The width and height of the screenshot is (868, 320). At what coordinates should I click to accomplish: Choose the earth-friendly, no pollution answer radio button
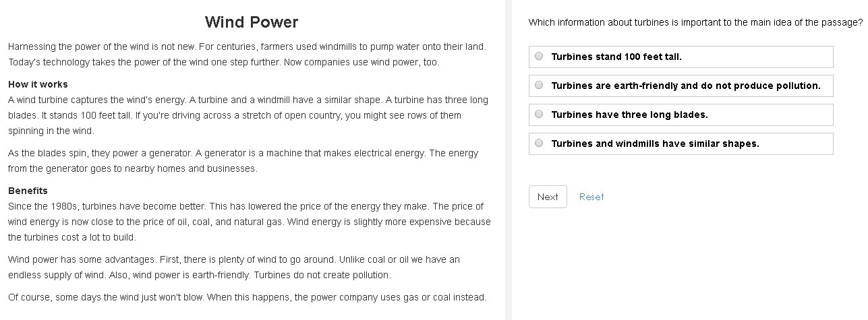tap(539, 86)
